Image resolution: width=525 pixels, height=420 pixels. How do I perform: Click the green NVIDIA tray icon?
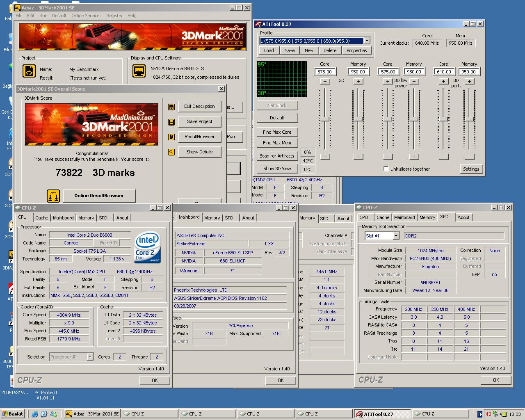(x=503, y=414)
